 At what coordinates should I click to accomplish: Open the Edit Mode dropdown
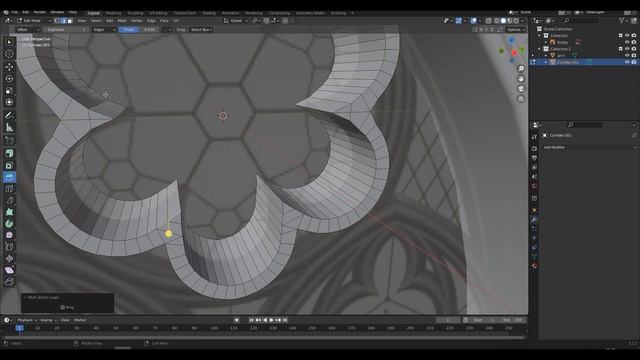pos(34,21)
